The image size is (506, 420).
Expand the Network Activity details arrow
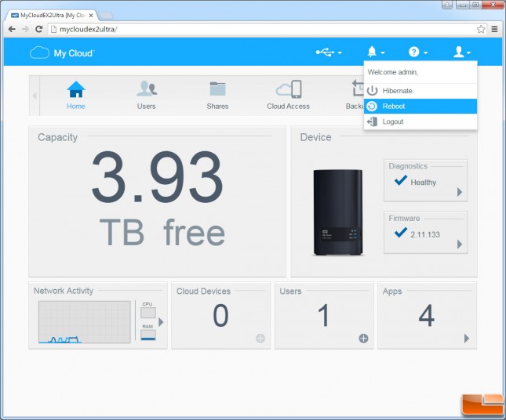(161, 322)
